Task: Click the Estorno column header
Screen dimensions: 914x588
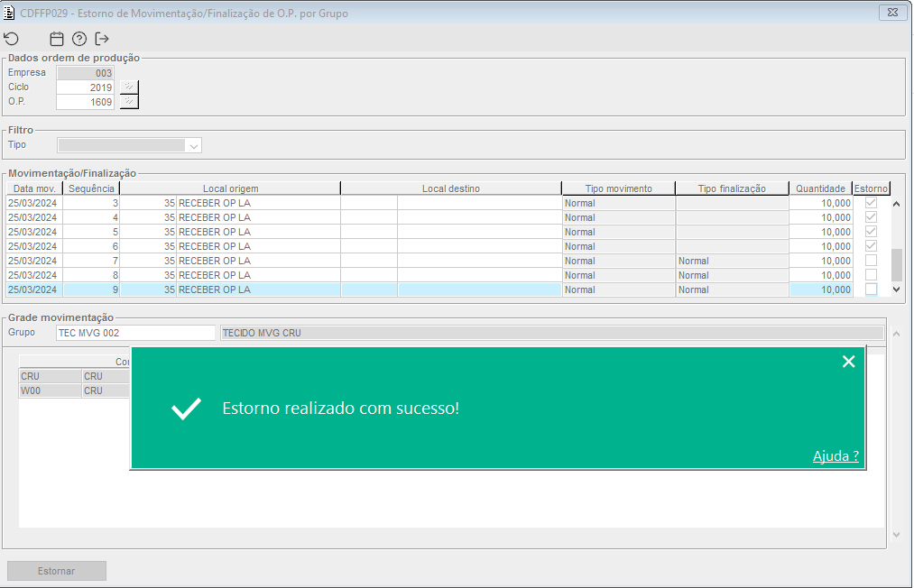Action: click(871, 188)
